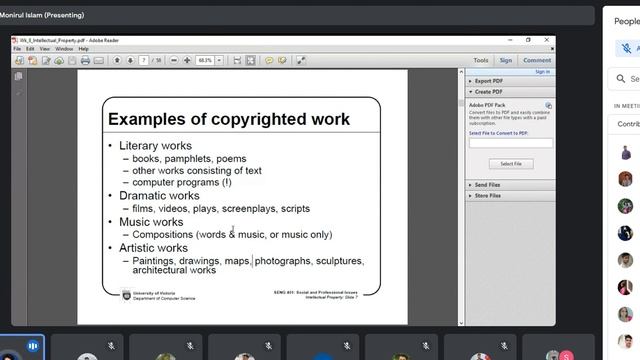Open the File menu
Image resolution: width=640 pixels, height=360 pixels.
17,49
